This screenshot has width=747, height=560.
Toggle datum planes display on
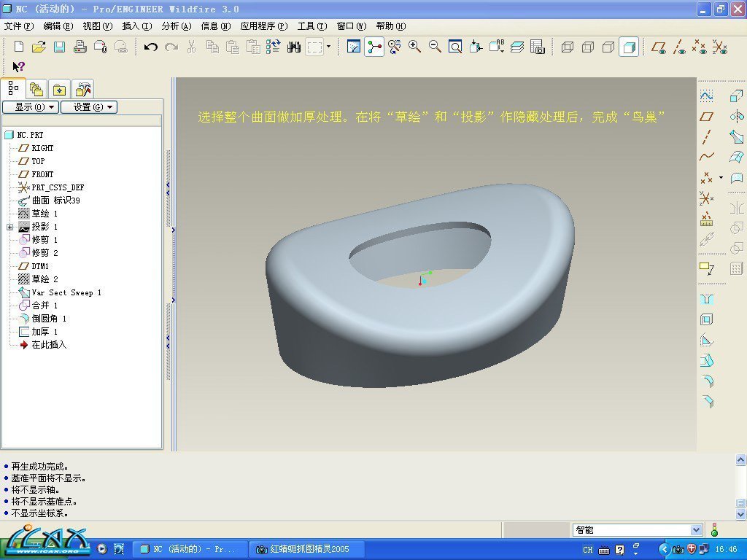659,47
